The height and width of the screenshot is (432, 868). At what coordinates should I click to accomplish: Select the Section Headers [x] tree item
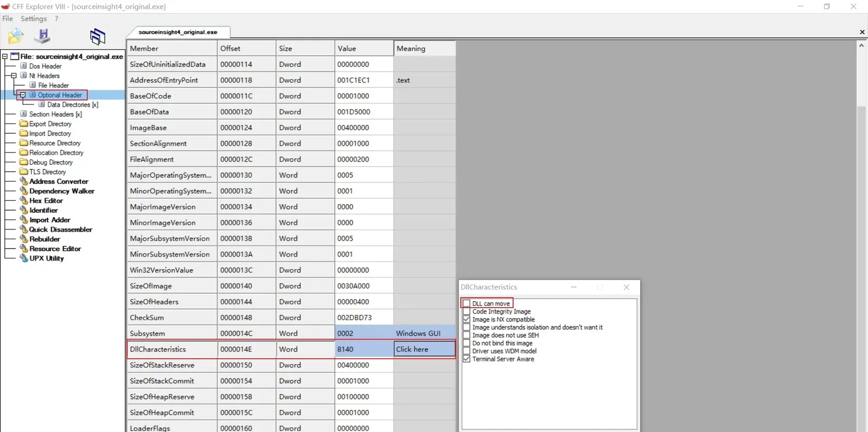(x=55, y=114)
